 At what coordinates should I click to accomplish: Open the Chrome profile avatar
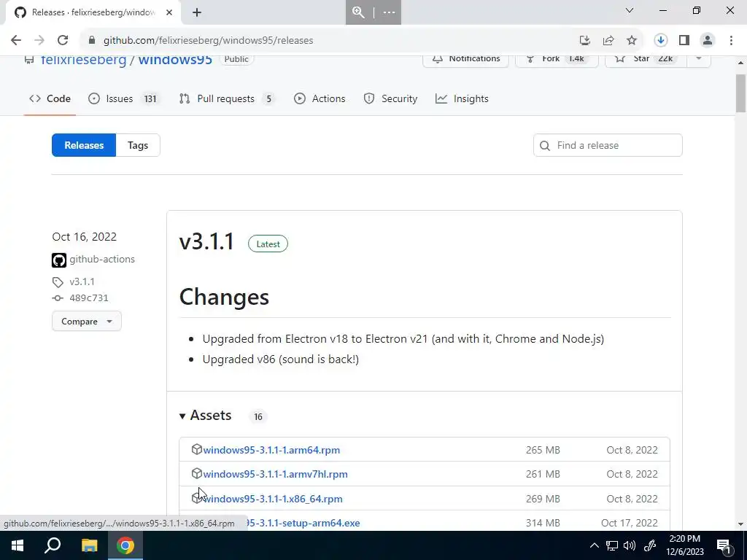[708, 41]
